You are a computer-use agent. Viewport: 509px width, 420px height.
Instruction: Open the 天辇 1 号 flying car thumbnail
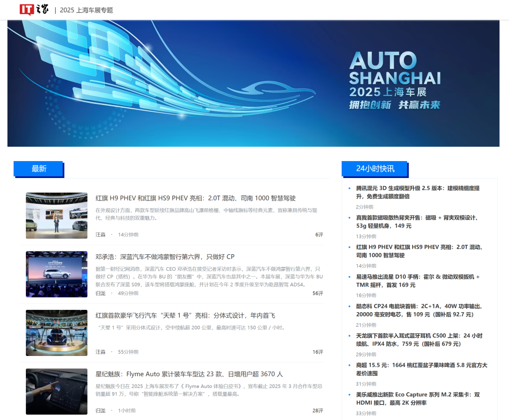57,333
